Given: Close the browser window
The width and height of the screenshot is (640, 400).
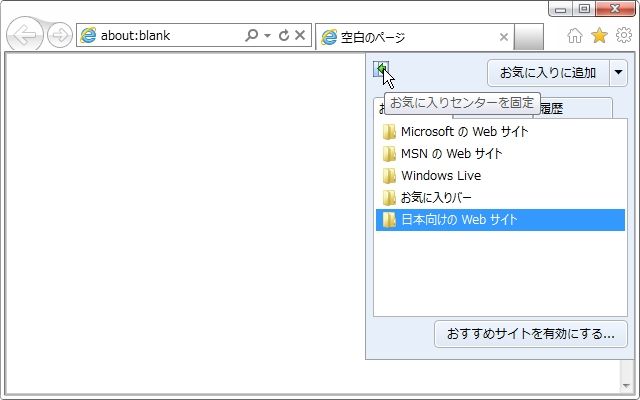Looking at the screenshot, I should (x=615, y=9).
